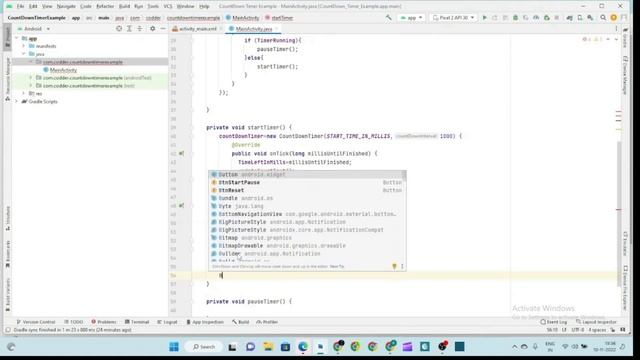Collapse the app module tree node
Screen dimensions: 640x360
(17, 38)
